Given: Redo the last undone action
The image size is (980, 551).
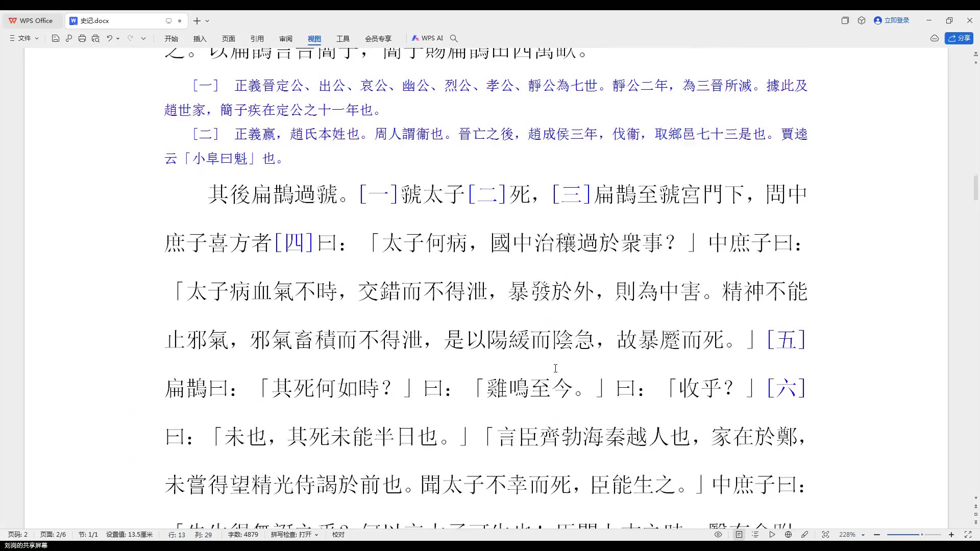Looking at the screenshot, I should pos(130,38).
